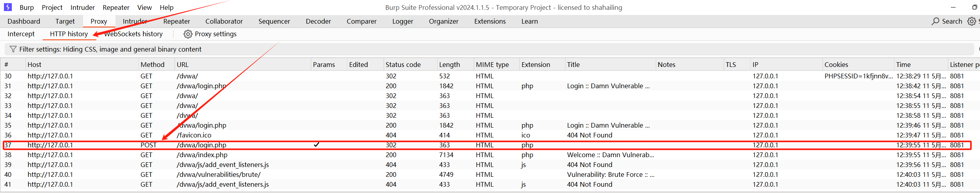Image resolution: width=980 pixels, height=193 pixels.
Task: Sort by the TLS column header
Action: pos(737,65)
